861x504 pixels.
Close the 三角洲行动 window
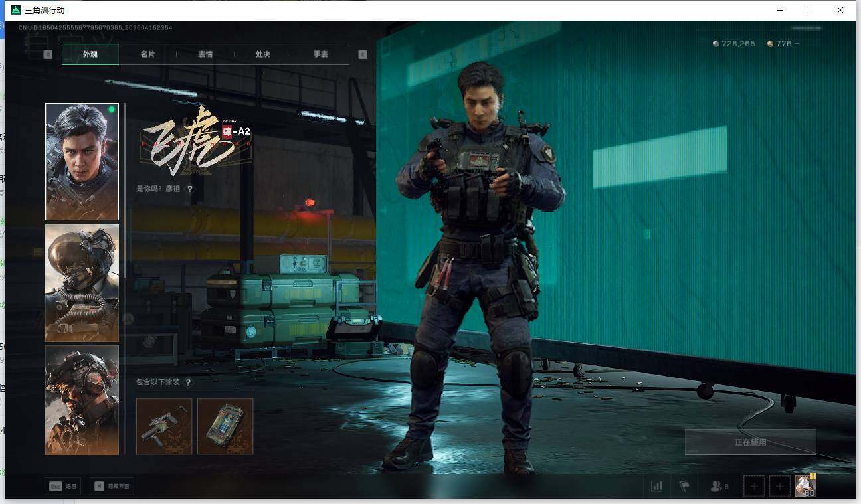[840, 10]
